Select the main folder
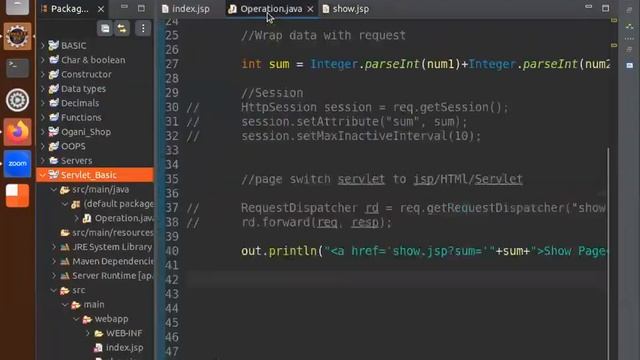 tap(88, 304)
